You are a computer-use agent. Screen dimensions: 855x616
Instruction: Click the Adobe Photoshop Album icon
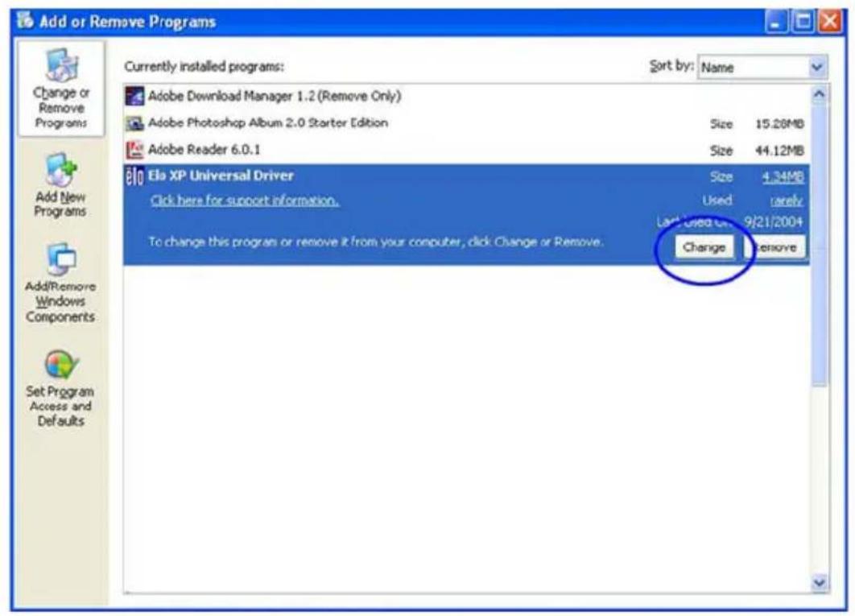[x=134, y=123]
